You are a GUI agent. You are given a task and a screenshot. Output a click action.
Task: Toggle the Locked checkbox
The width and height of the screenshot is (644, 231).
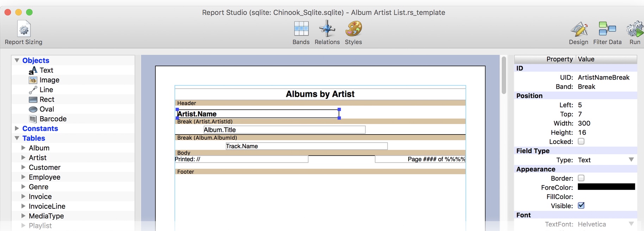[x=581, y=142]
